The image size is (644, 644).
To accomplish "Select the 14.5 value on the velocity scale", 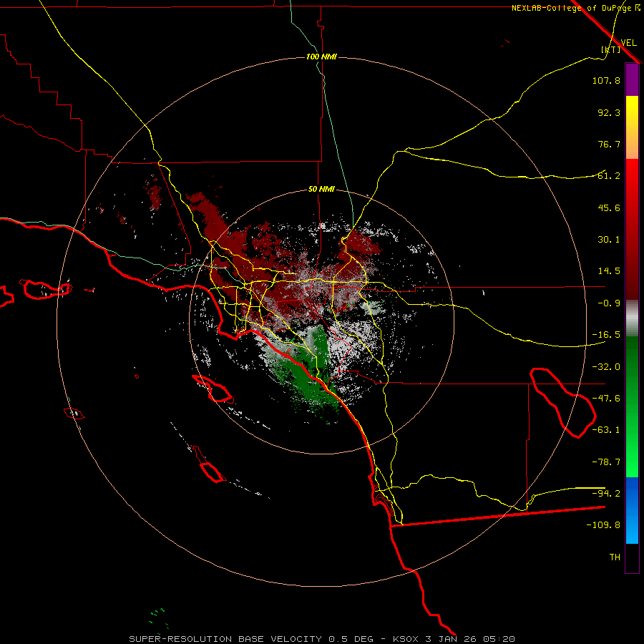I will (x=609, y=271).
